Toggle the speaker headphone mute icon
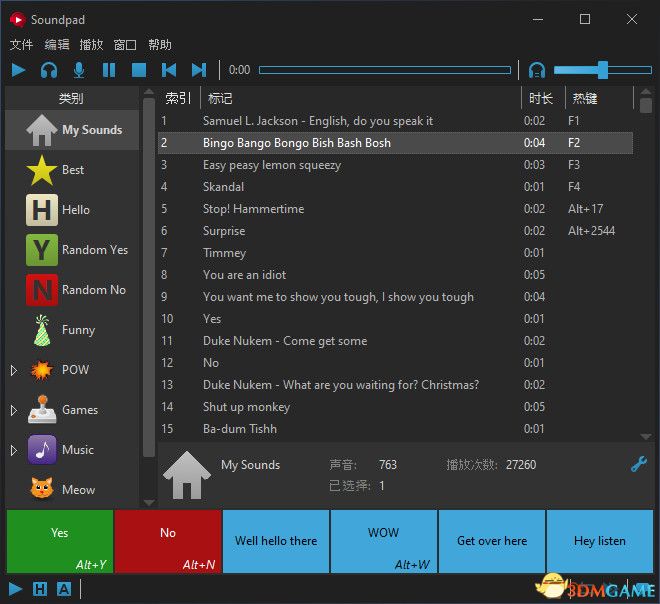 click(x=537, y=70)
